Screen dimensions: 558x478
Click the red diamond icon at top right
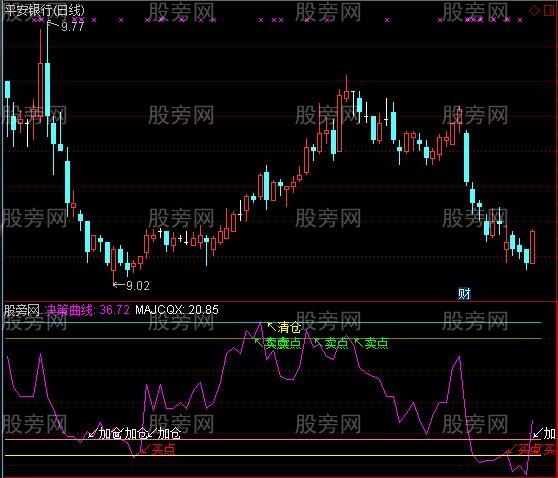pos(535,10)
